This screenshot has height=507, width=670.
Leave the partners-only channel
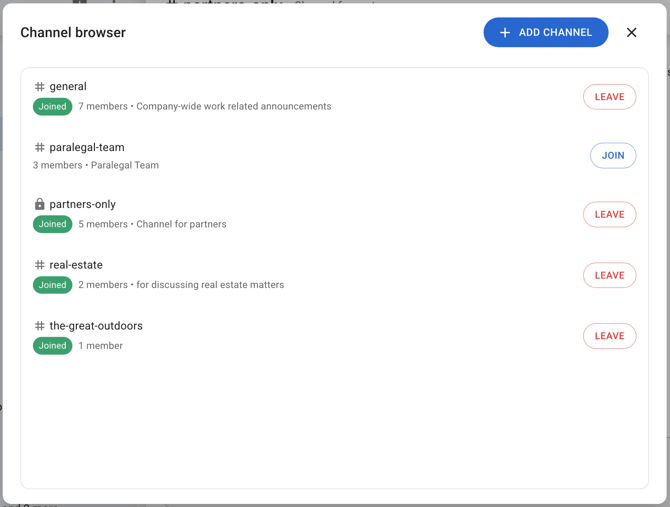(x=609, y=215)
